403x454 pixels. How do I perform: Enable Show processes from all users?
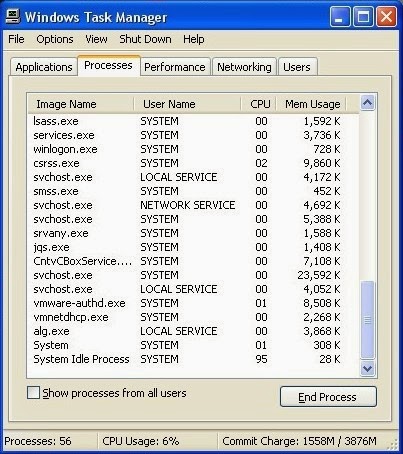tap(33, 393)
